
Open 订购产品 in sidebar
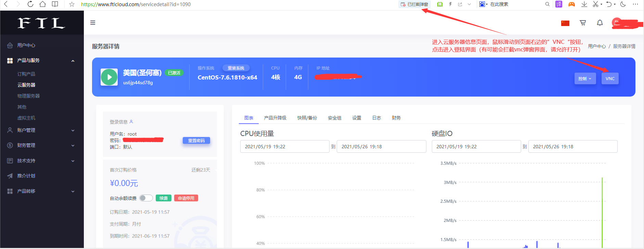pos(26,74)
